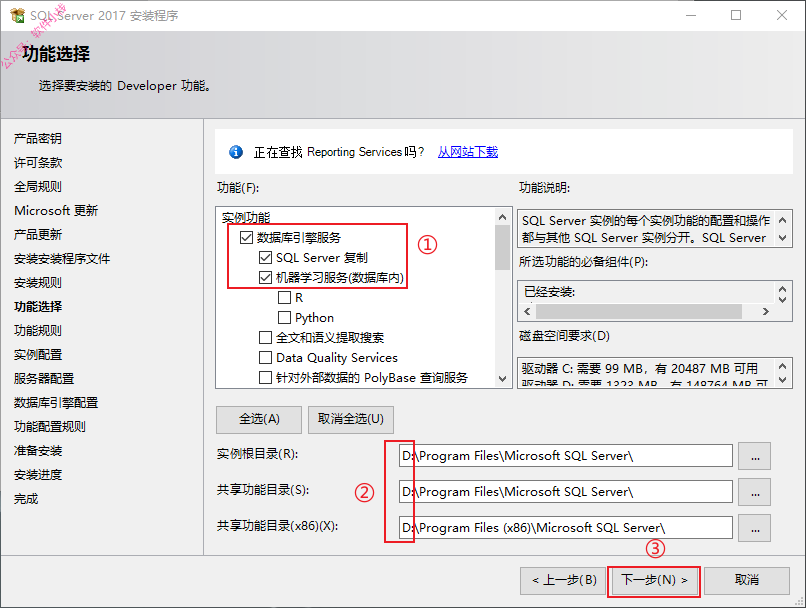Viewport: 806px width, 608px height.
Task: Close the SQL Server 2017 安装程序 window
Action: (x=782, y=15)
